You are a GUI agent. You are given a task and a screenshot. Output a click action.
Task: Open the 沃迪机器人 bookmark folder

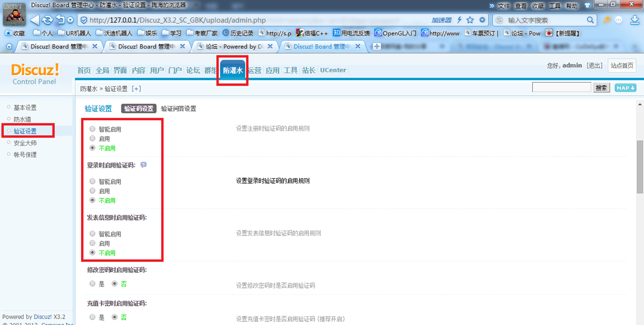pos(114,33)
